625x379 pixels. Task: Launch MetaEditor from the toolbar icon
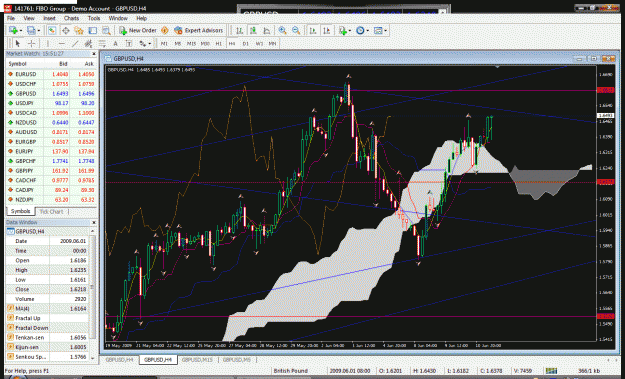(x=165, y=30)
